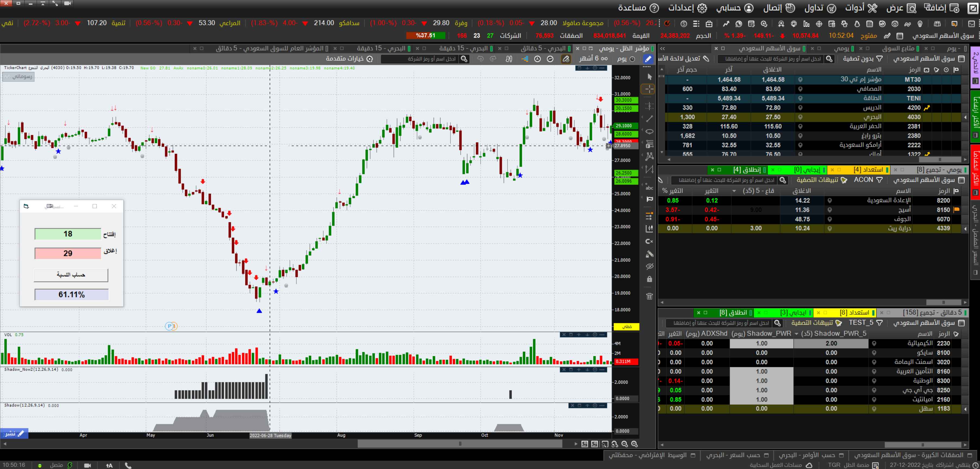This screenshot has height=469, width=980.
Task: Zoom out of the chart
Action: pyautogui.click(x=624, y=444)
